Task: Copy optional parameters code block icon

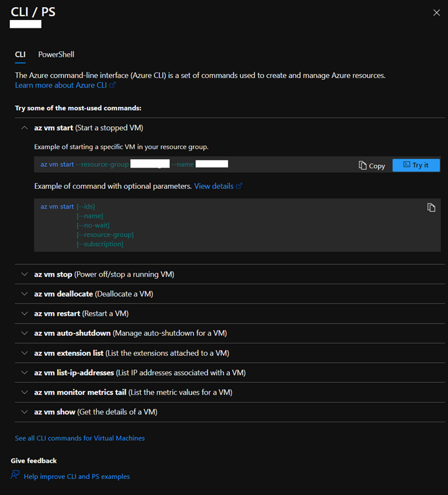Action: (x=431, y=208)
